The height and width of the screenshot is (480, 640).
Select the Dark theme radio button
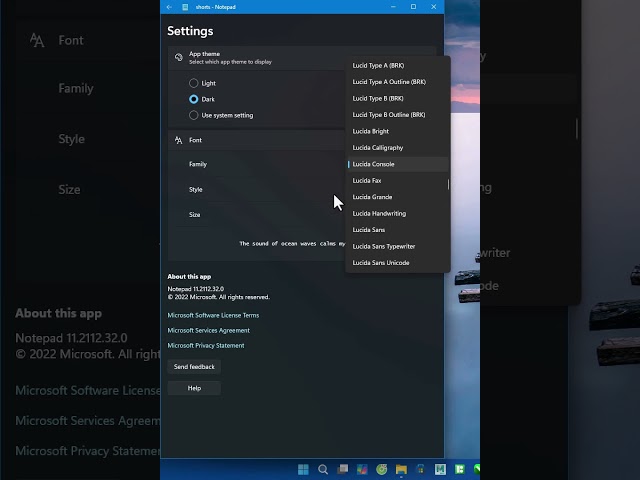tap(193, 99)
